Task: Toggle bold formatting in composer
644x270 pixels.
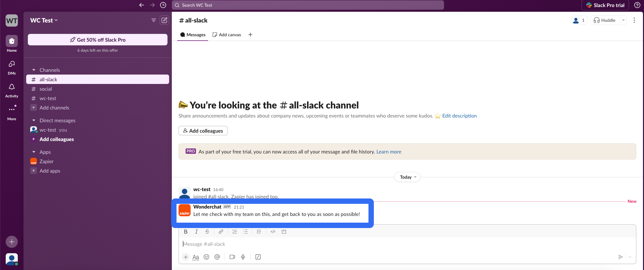Action: click(x=186, y=232)
